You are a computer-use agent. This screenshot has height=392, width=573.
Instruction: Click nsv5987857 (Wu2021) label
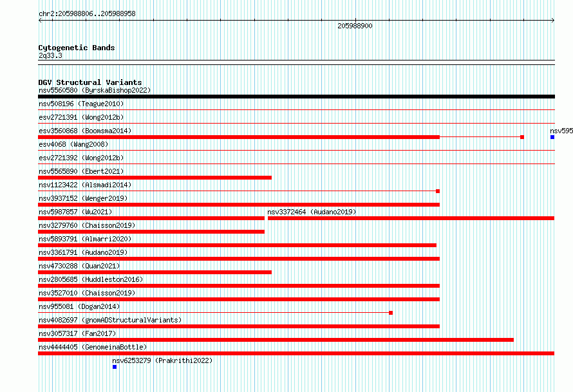[x=75, y=212]
